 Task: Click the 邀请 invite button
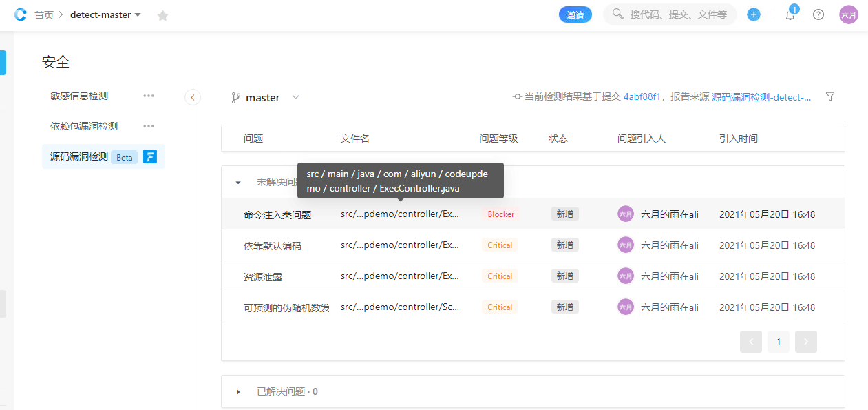coord(575,14)
